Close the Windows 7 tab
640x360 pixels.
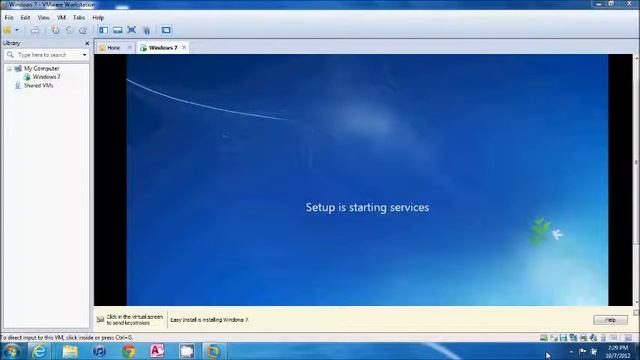pyautogui.click(x=184, y=47)
